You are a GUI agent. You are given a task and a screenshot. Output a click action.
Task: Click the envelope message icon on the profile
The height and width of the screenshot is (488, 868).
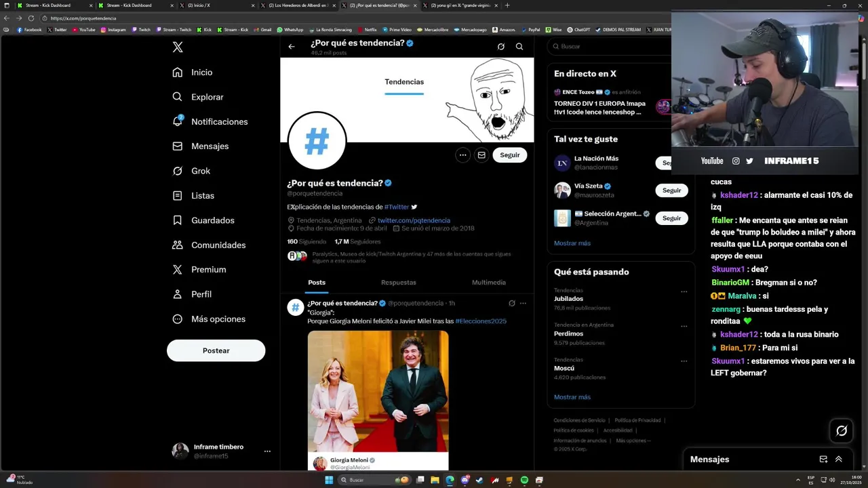point(481,155)
